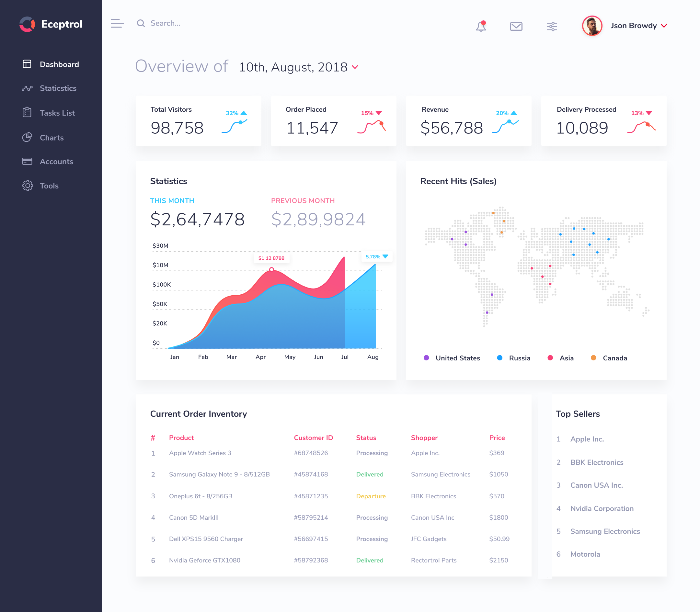Select the Apple Watch Series 3 row

click(200, 453)
